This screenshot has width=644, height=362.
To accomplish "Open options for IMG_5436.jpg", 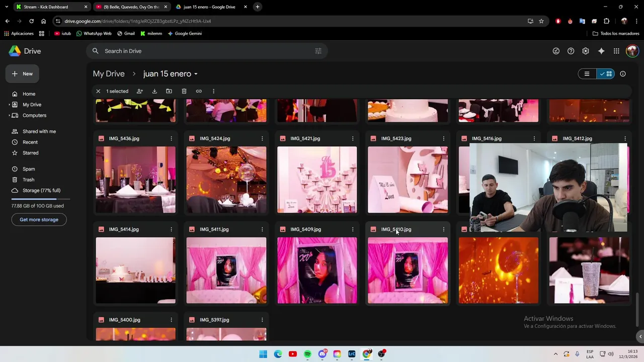I will [x=171, y=138].
